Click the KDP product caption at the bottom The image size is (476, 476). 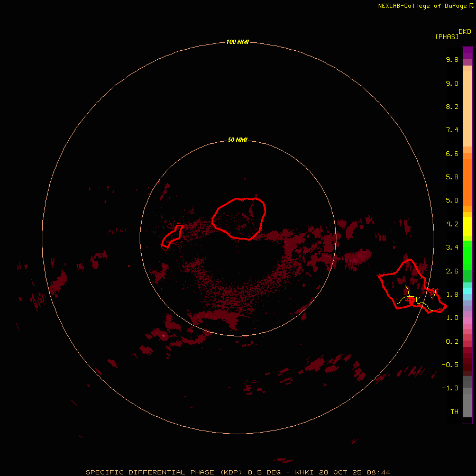237,472
